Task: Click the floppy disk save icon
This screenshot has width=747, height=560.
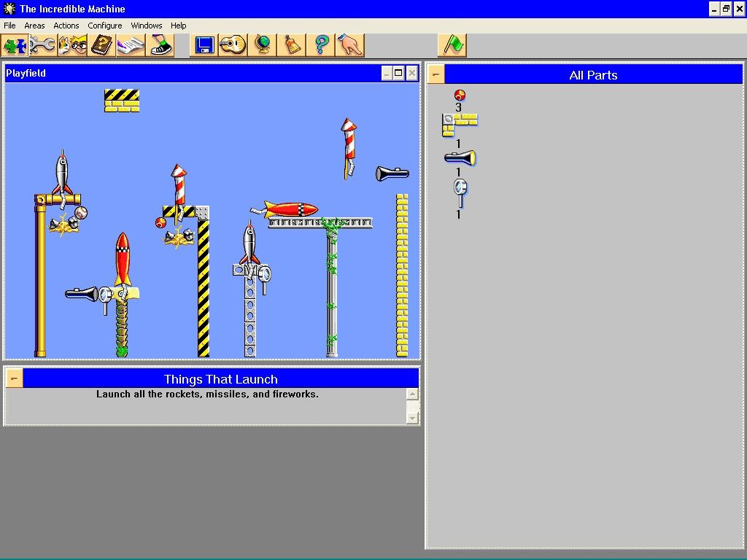Action: point(204,46)
